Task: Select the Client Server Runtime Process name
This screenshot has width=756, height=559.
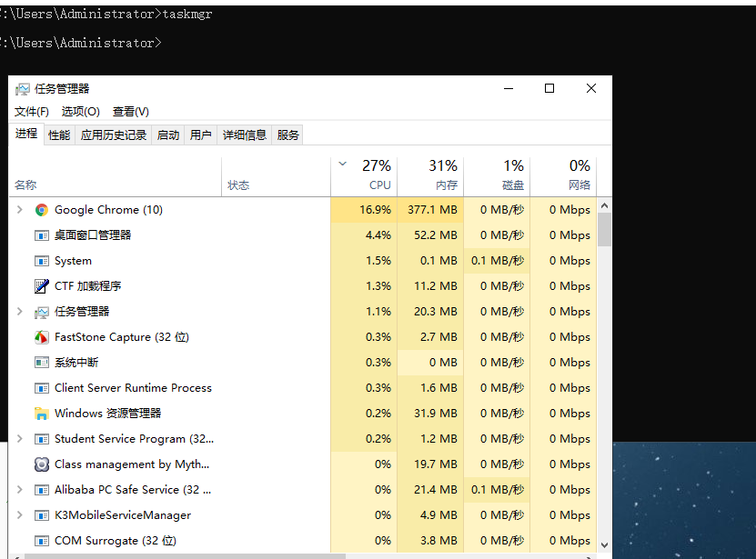Action: (133, 388)
